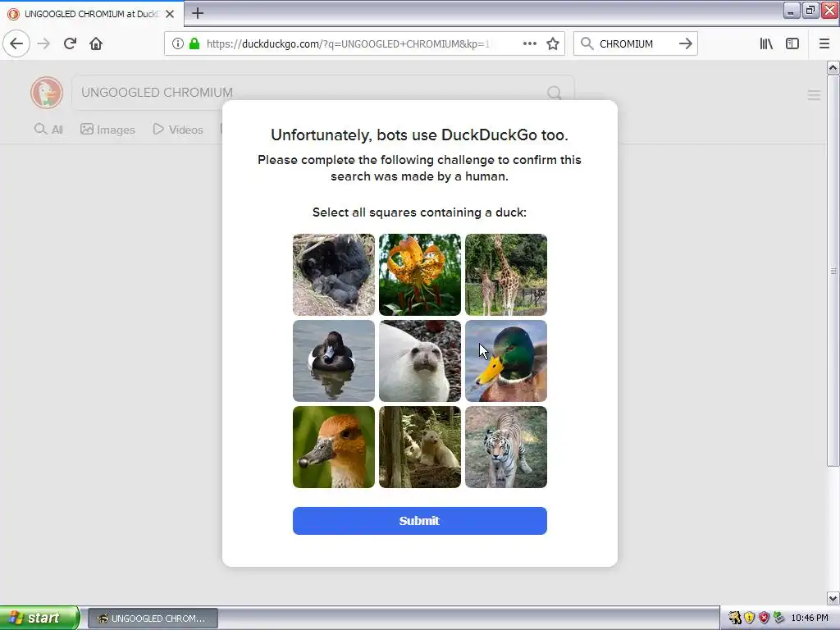Click the orange lily flower image
The image size is (840, 630).
(x=420, y=275)
